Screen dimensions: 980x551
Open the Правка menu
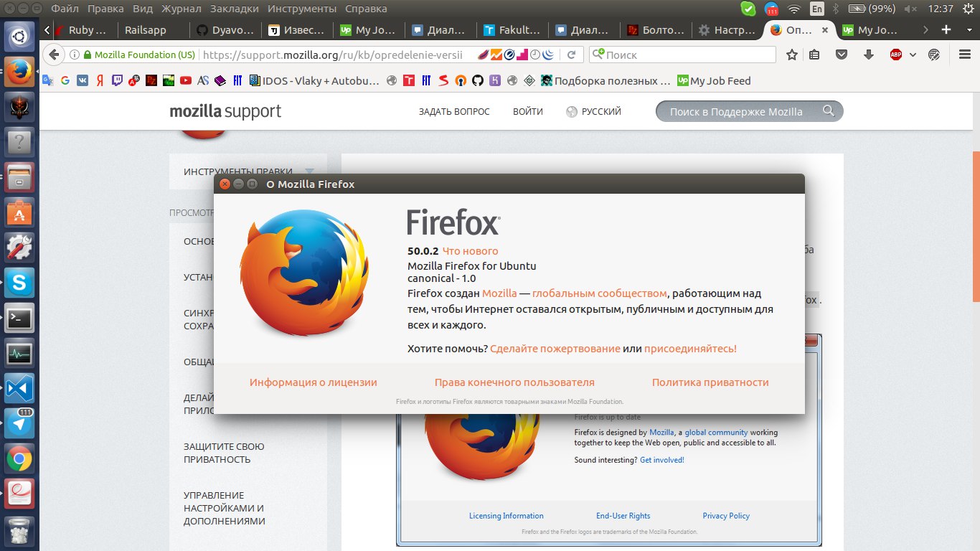tap(105, 9)
